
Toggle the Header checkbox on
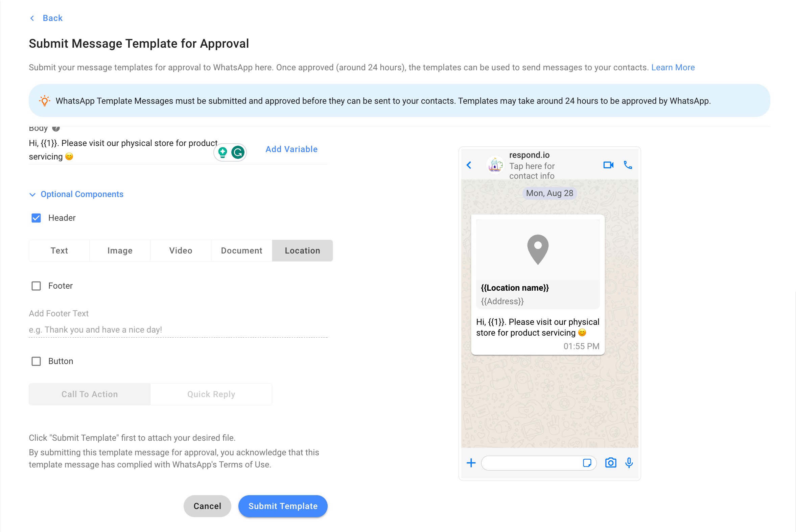click(36, 218)
